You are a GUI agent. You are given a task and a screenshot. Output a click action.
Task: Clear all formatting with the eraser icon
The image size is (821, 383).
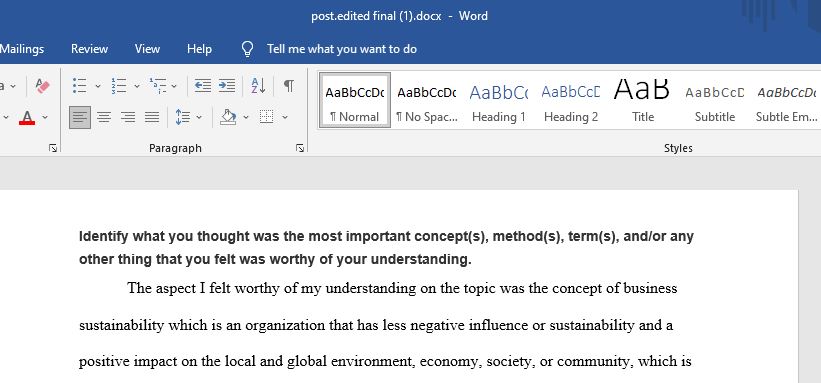[42, 85]
